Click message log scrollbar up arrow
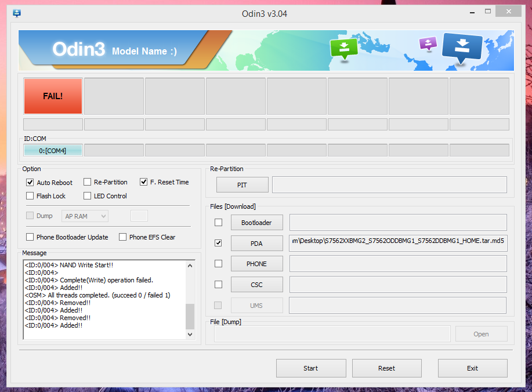The height and width of the screenshot is (392, 532). pos(190,266)
